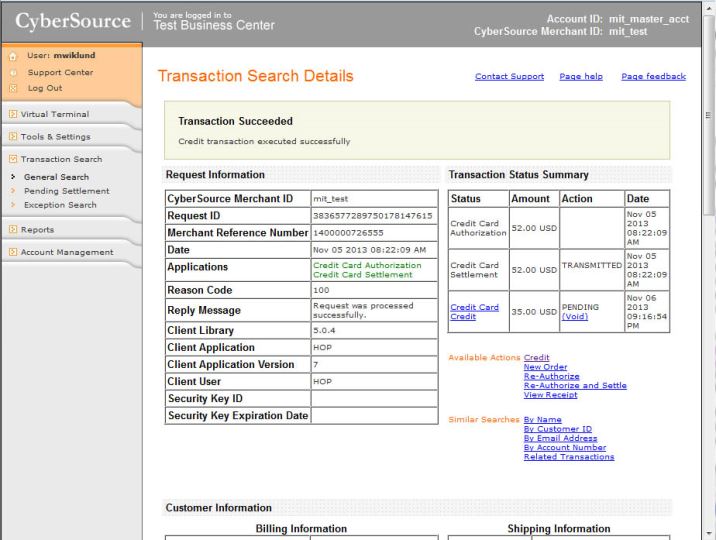Expand the Virtual Terminal menu section

pos(12,114)
